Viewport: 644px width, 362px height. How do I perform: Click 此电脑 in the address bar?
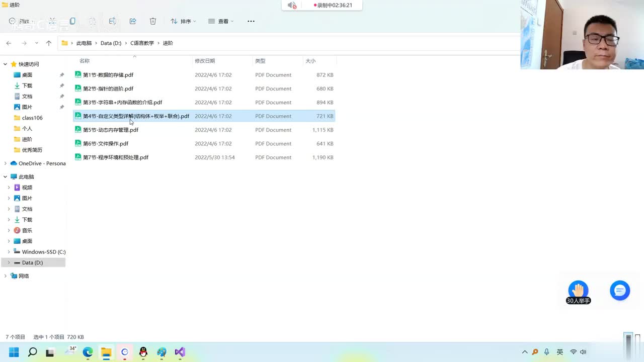click(x=84, y=43)
